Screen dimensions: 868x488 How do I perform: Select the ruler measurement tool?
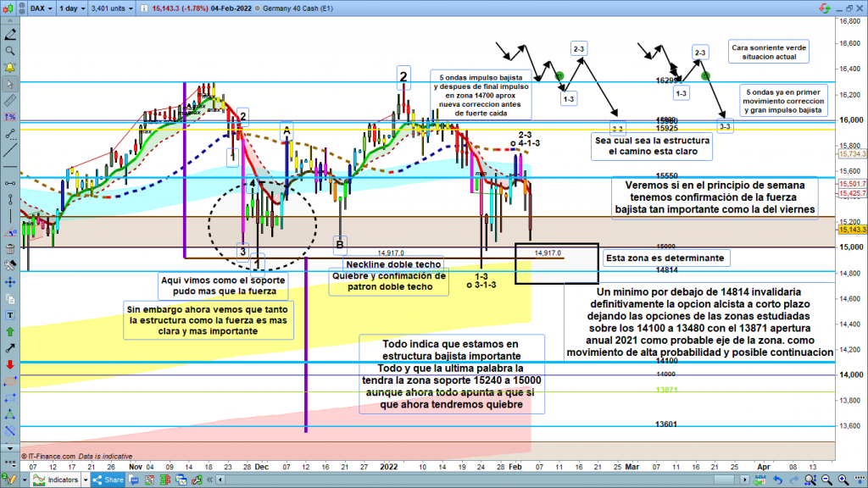click(9, 99)
